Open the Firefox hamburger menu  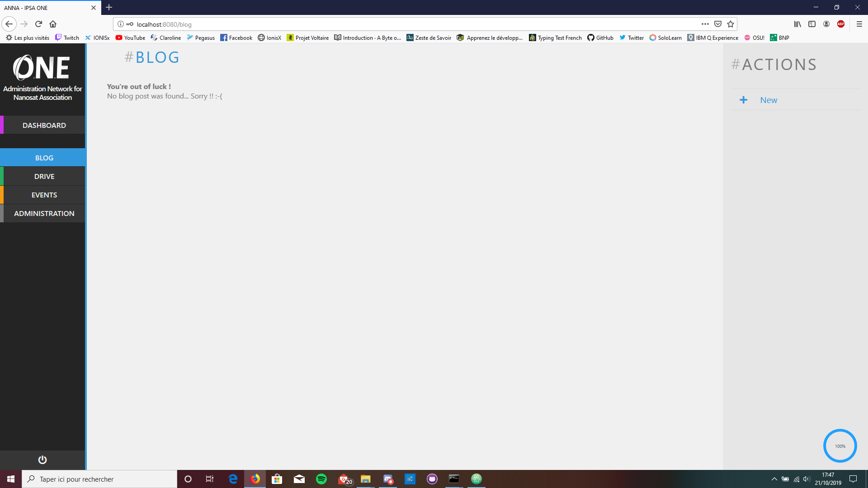click(859, 24)
